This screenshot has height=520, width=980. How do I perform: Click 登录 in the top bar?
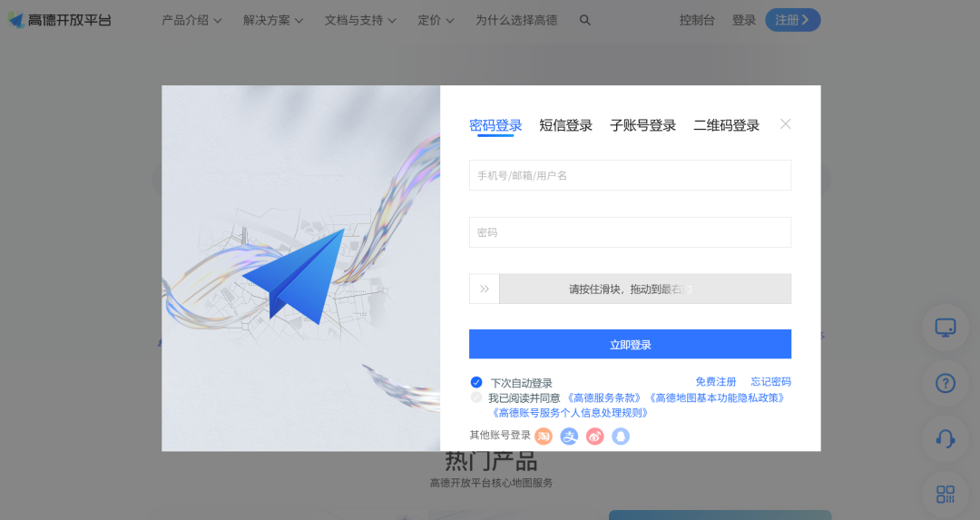click(x=744, y=20)
